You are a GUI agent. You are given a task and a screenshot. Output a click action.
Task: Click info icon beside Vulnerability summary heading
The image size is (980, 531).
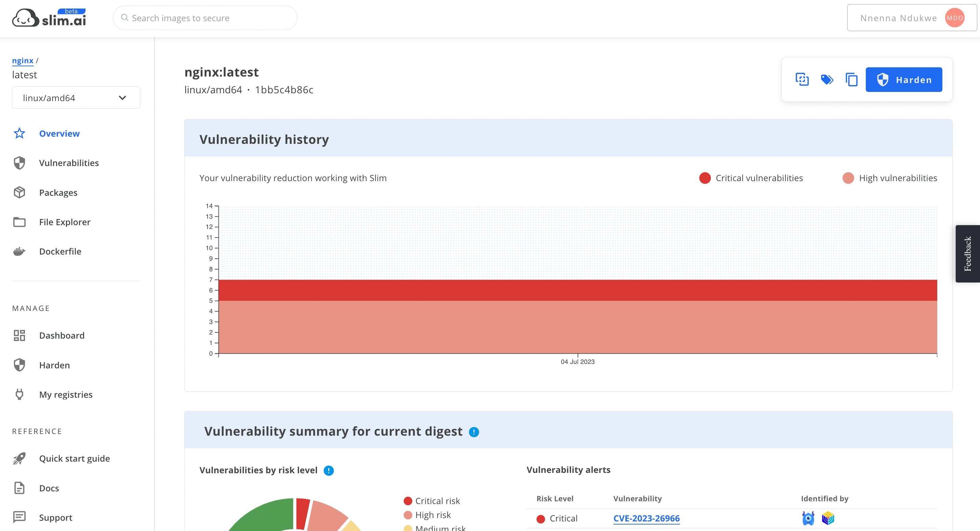click(x=474, y=432)
